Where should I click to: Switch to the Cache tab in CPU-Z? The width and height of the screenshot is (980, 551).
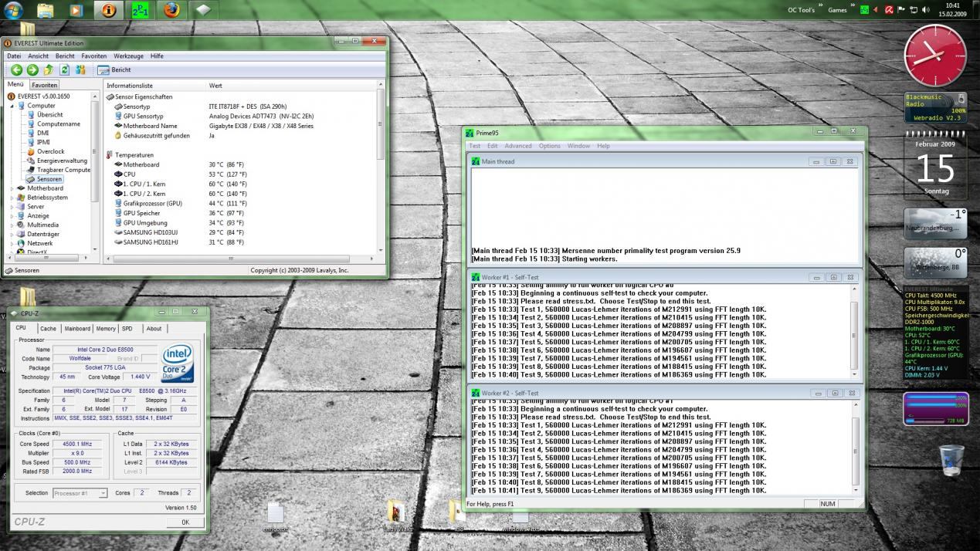48,329
